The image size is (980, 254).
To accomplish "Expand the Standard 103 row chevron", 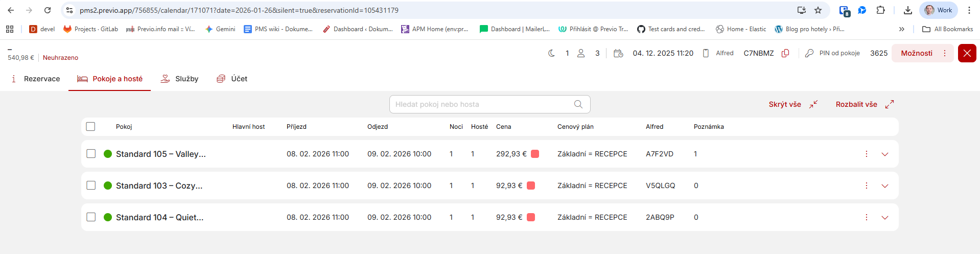I will pos(885,186).
